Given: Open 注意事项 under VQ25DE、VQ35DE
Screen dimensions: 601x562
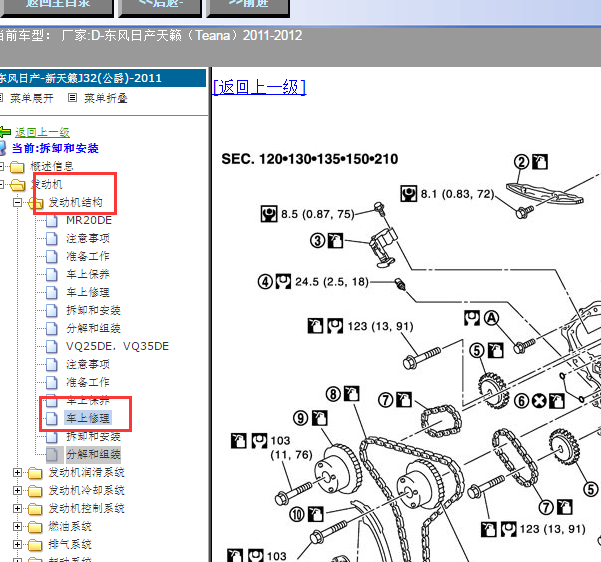Looking at the screenshot, I should click(88, 364).
